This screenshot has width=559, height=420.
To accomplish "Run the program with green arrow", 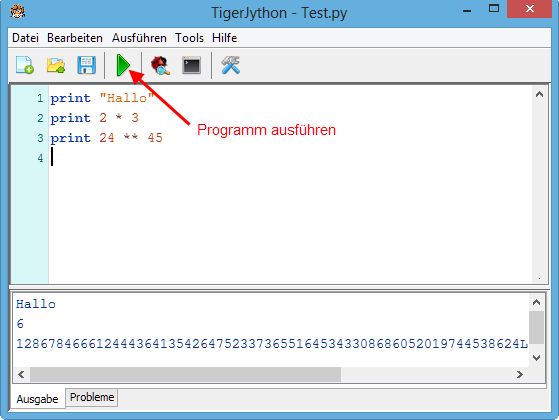I will [x=123, y=65].
